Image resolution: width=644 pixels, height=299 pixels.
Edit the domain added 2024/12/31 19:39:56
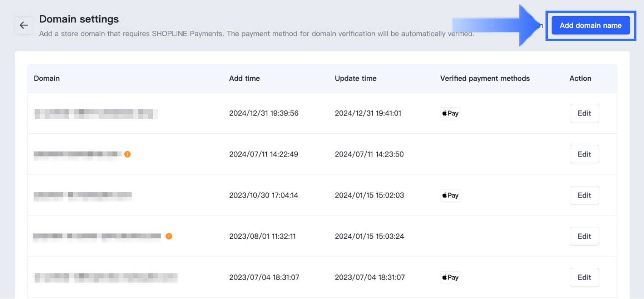(584, 113)
